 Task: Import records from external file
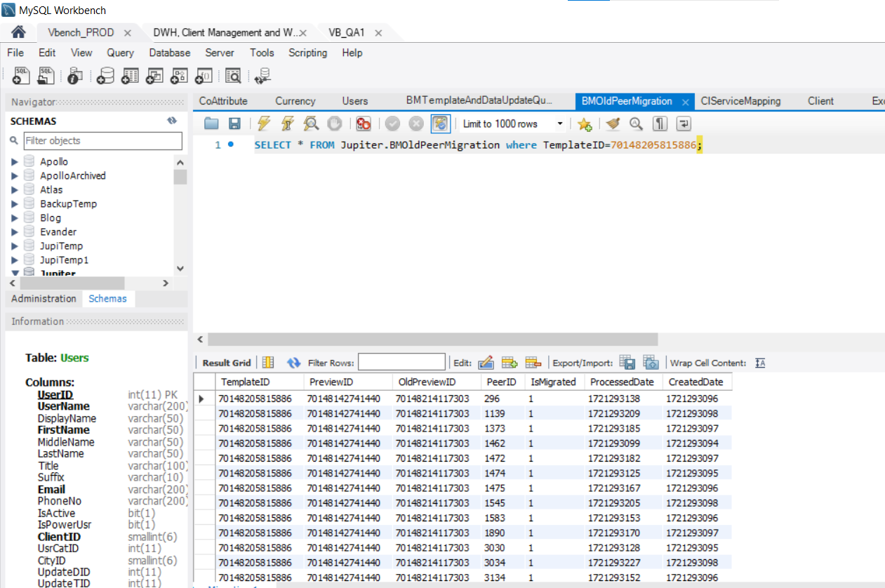click(x=651, y=363)
